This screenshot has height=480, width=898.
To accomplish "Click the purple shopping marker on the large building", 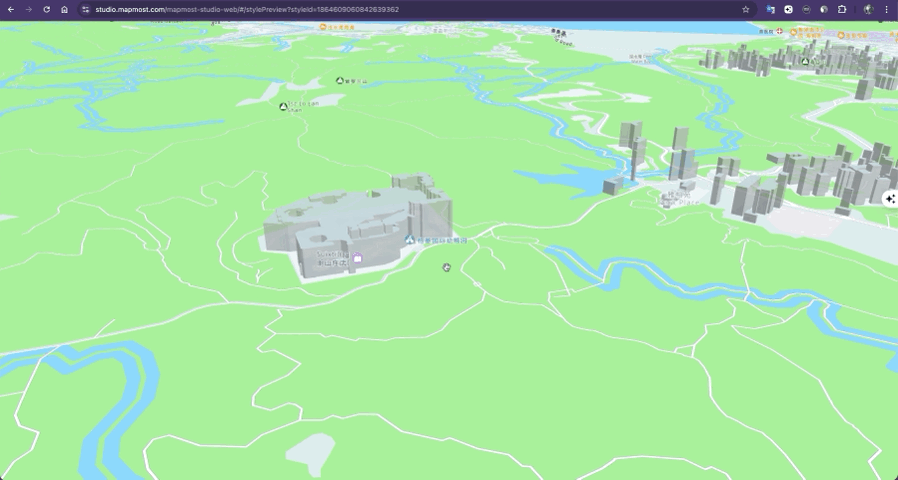I will pos(357,258).
